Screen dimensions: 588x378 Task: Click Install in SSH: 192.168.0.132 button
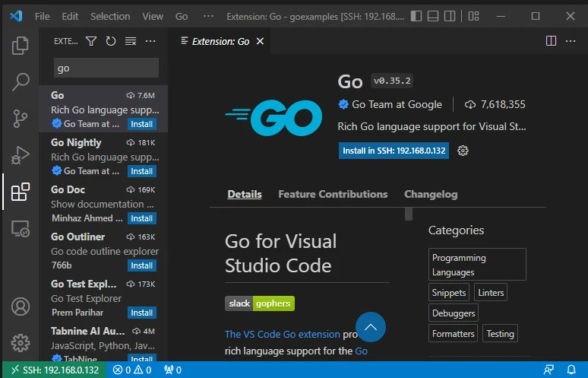pos(394,151)
